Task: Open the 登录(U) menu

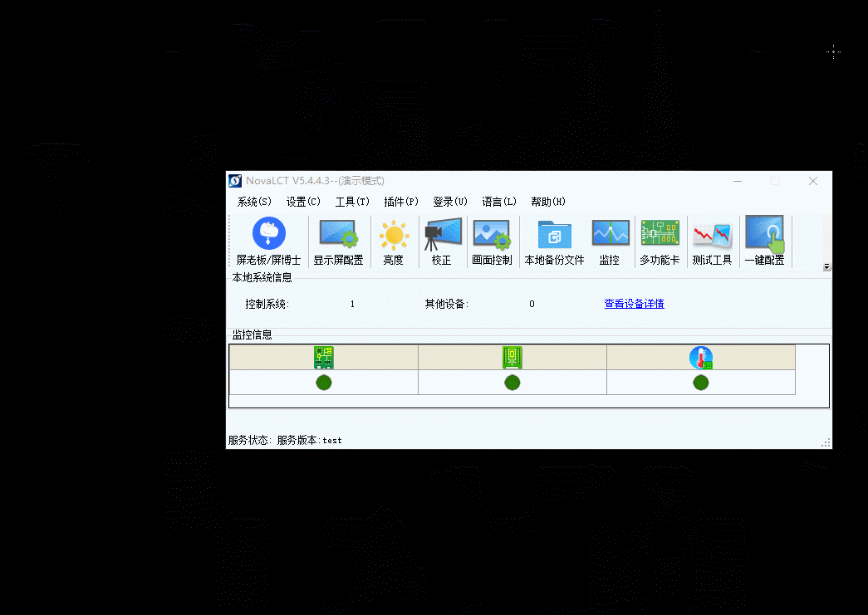Action: (x=450, y=202)
